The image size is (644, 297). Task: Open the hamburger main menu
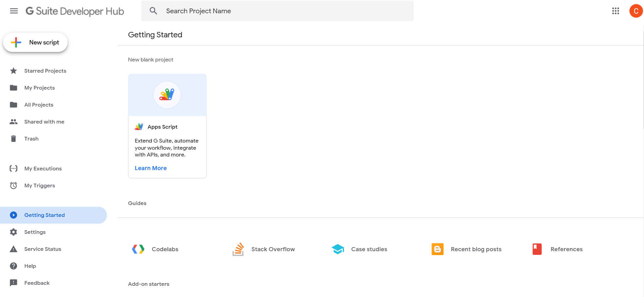click(14, 11)
